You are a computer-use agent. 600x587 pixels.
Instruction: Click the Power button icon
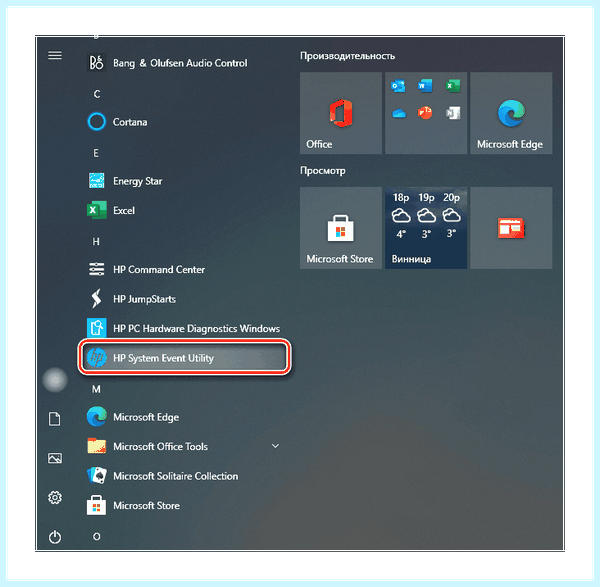tap(55, 537)
